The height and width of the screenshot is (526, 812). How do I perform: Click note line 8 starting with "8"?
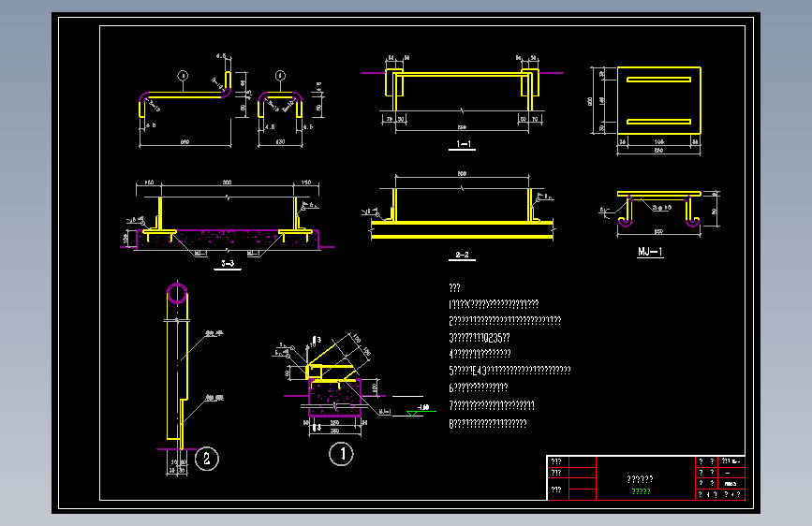pos(487,423)
